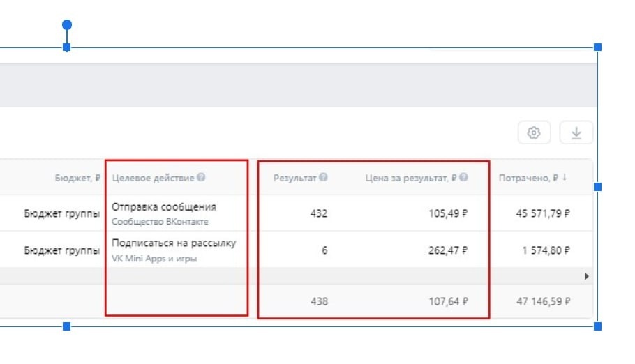635x364 pixels.
Task: Select the Отправка сообщения row
Action: point(164,207)
